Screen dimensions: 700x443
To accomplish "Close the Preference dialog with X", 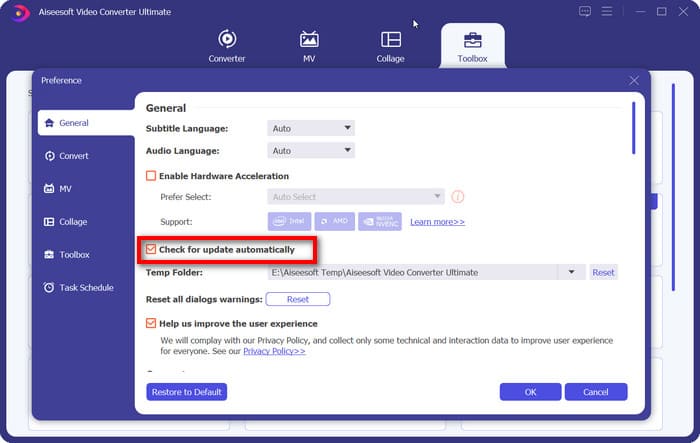I will 634,80.
